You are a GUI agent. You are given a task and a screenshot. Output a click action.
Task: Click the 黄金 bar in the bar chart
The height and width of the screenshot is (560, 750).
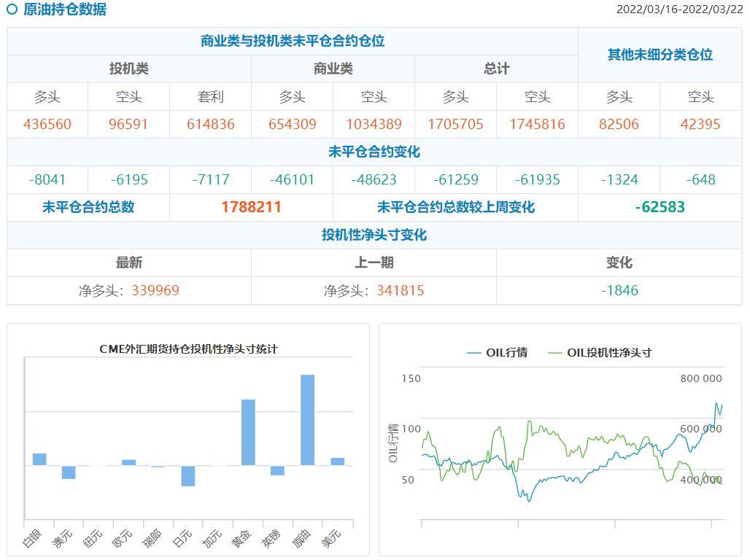pyautogui.click(x=248, y=432)
